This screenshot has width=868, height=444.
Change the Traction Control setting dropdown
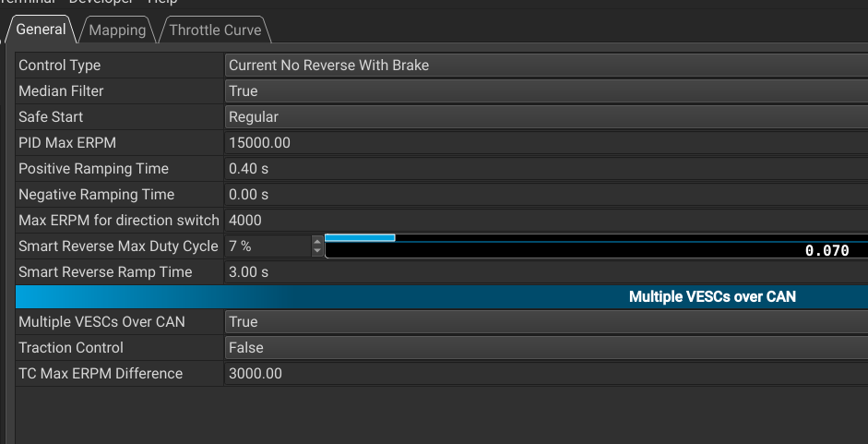click(x=544, y=348)
